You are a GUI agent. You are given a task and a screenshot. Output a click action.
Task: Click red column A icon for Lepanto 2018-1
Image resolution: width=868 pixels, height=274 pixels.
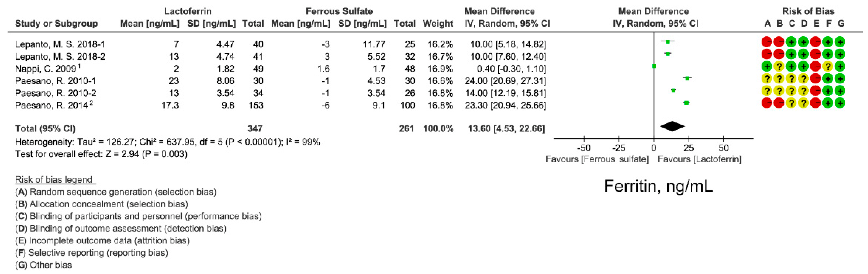767,42
